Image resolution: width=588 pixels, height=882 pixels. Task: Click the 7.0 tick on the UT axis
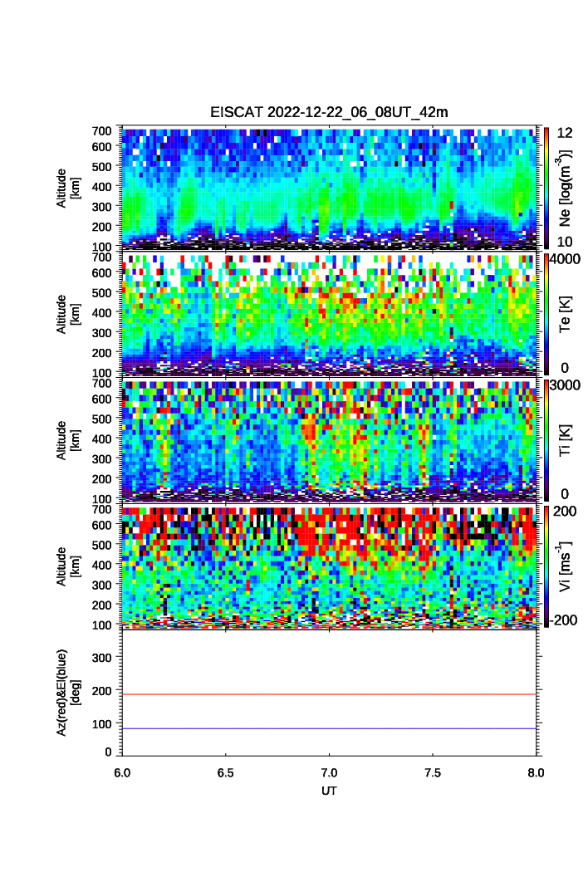329,772
